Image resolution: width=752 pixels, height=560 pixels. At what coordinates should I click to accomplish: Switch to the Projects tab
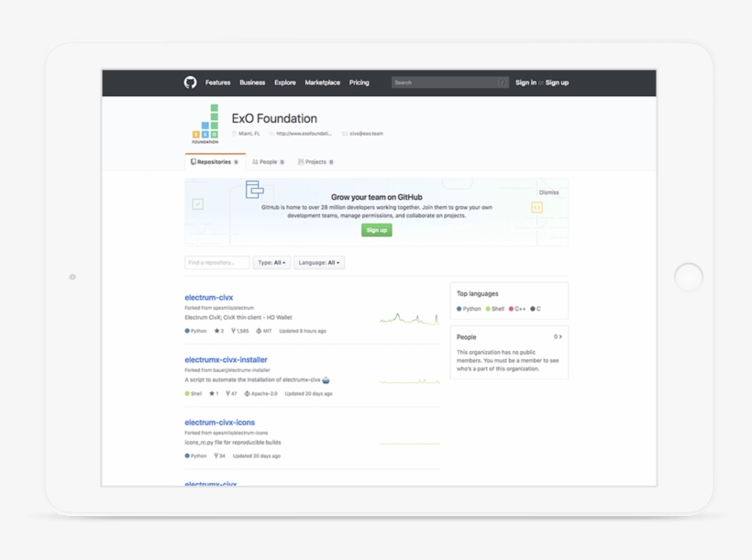pyautogui.click(x=315, y=161)
